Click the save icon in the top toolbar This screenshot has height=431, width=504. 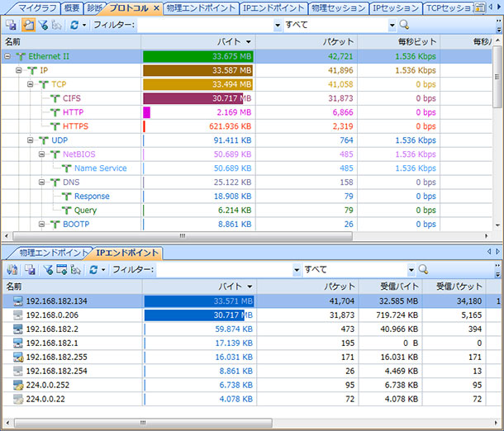coord(11,25)
